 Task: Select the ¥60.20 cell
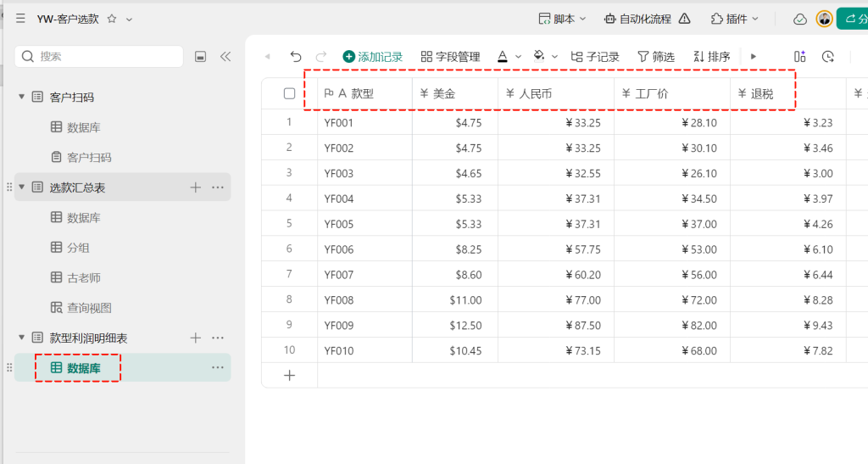[x=556, y=275]
